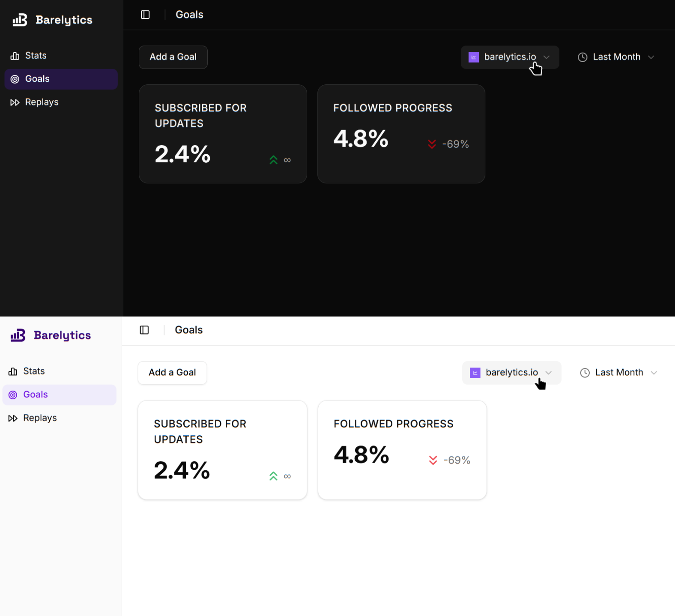The width and height of the screenshot is (675, 616).
Task: Open Subscribed For Updates card in dark view
Action: 223,134
